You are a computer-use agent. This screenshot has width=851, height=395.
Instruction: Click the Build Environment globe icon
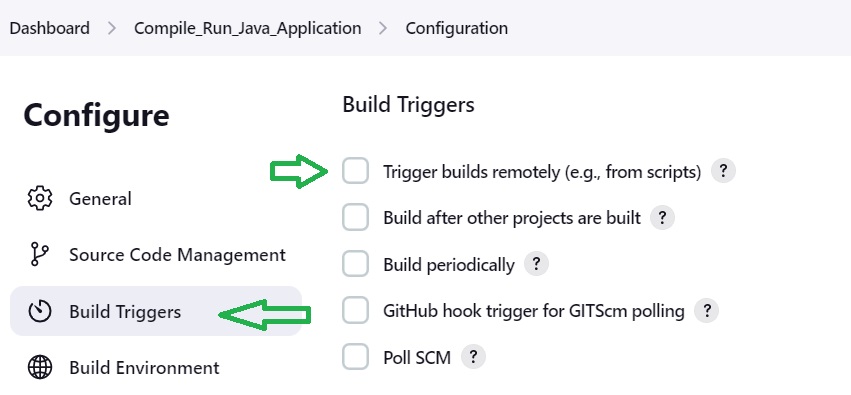(x=40, y=368)
